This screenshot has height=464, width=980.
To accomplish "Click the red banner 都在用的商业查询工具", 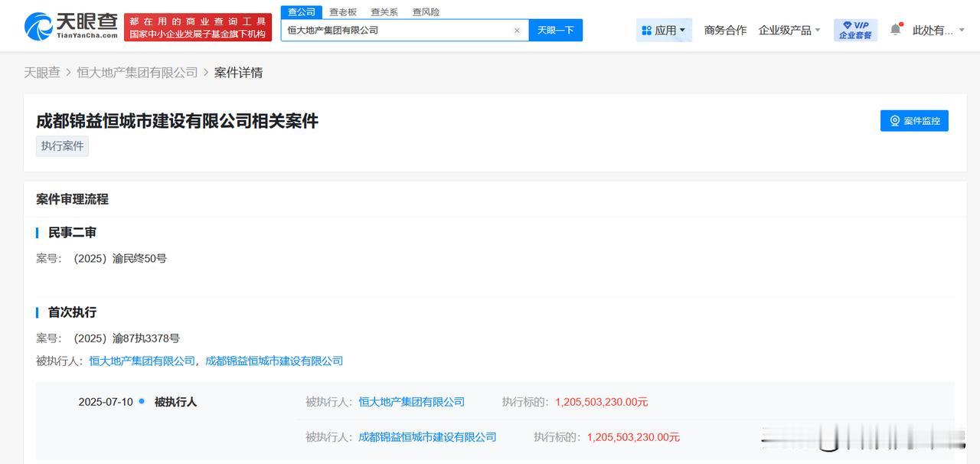I will coord(198,28).
